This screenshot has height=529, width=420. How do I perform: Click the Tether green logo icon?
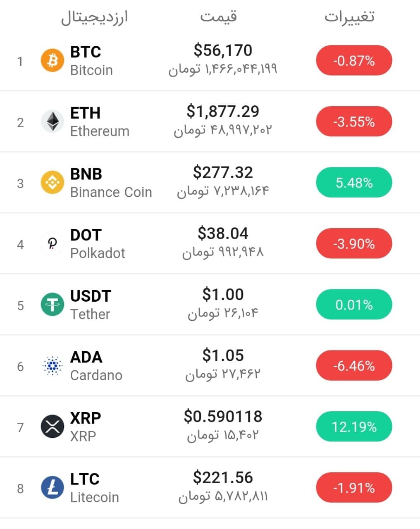(x=52, y=305)
